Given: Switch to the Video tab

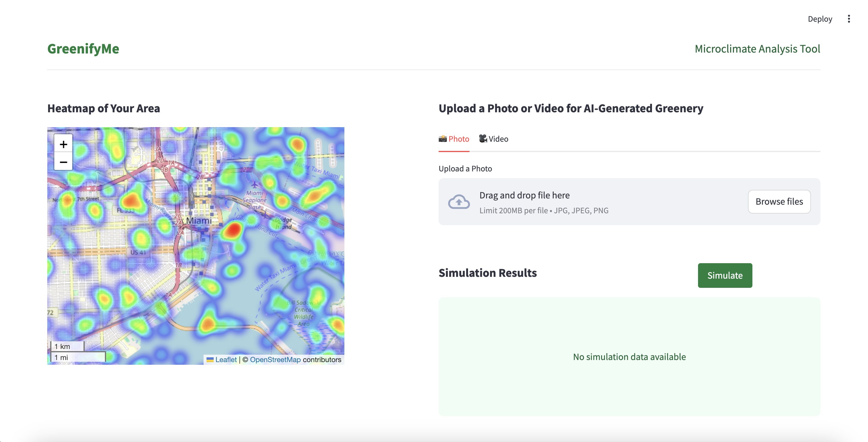Looking at the screenshot, I should (494, 139).
